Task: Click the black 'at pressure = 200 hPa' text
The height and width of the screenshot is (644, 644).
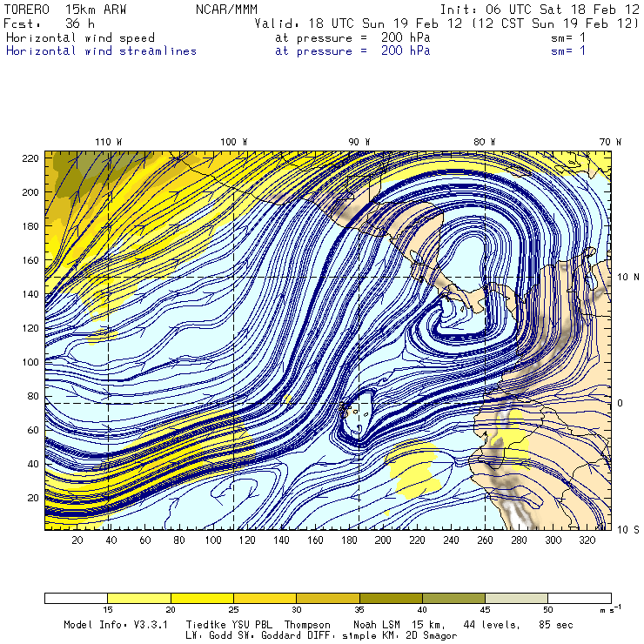Action: (352, 37)
